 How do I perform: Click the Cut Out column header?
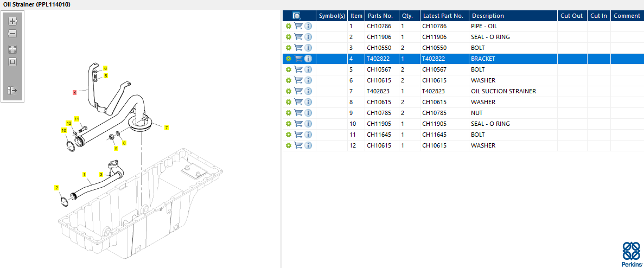572,16
